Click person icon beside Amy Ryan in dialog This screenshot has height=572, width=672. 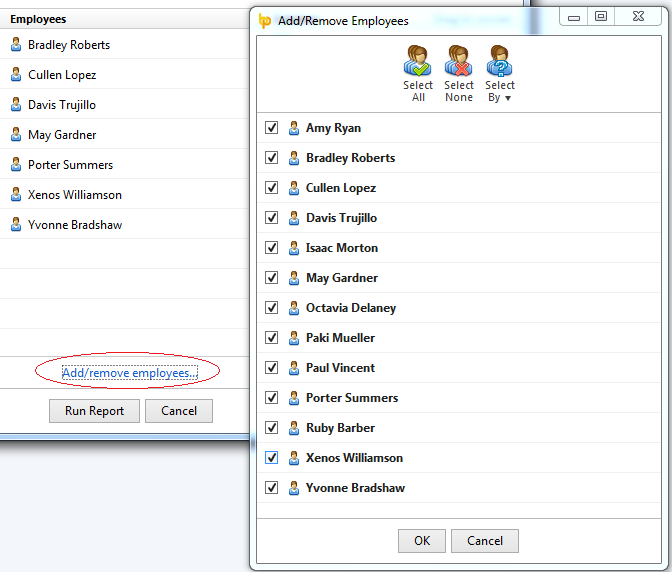coord(294,128)
